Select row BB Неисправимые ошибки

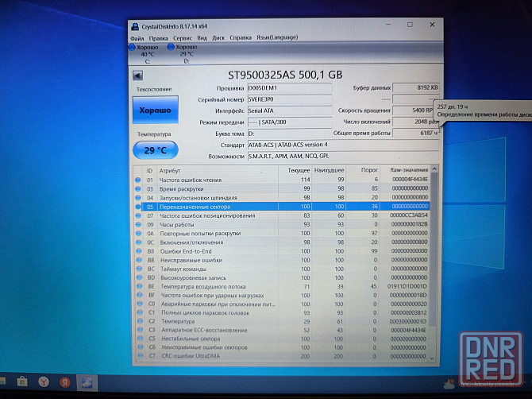pos(282,260)
